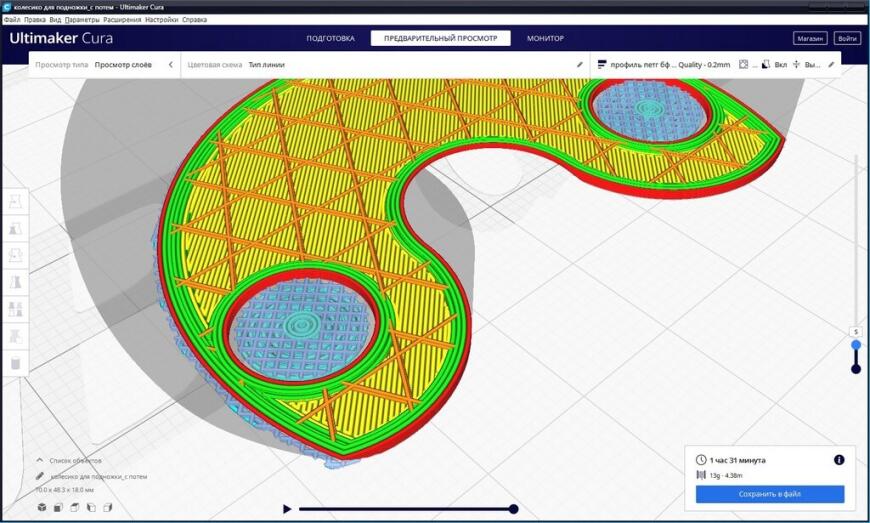This screenshot has width=870, height=523.
Task: Click the Сохранить в файл button
Action: [770, 494]
